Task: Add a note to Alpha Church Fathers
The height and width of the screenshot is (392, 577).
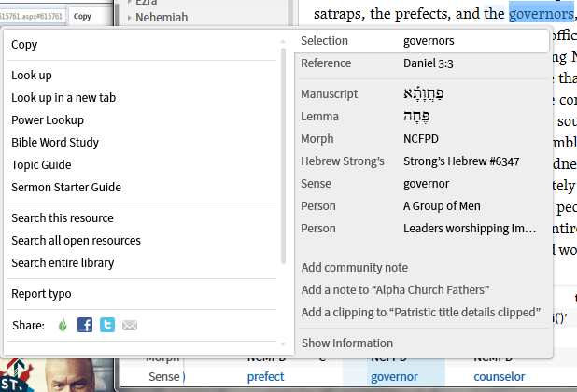Action: tap(395, 290)
